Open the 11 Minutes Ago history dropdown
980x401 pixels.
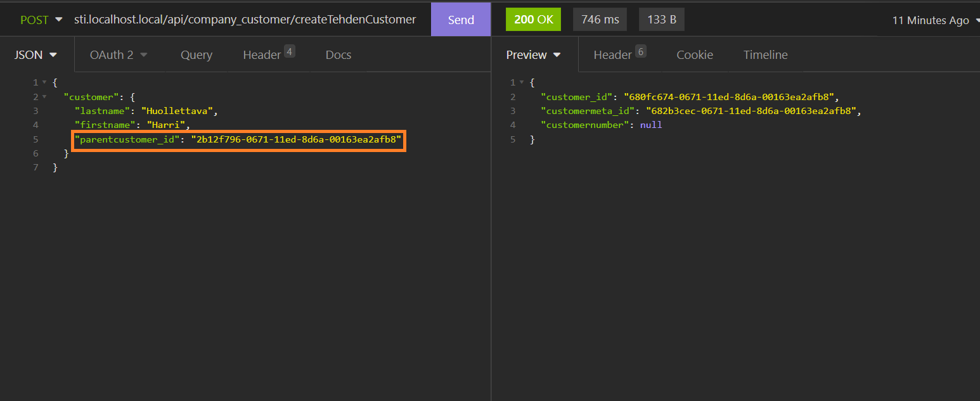point(934,20)
